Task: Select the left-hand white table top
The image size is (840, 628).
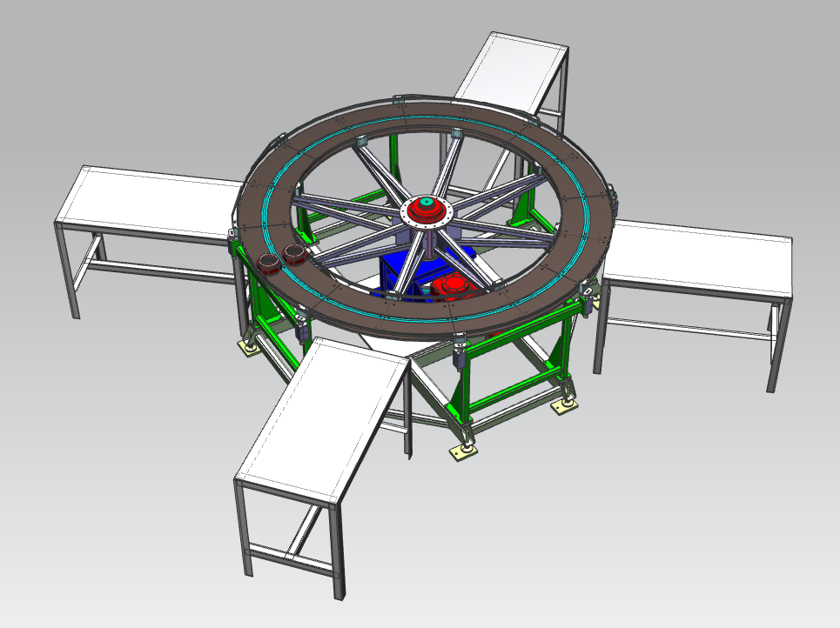Action: [x=148, y=203]
